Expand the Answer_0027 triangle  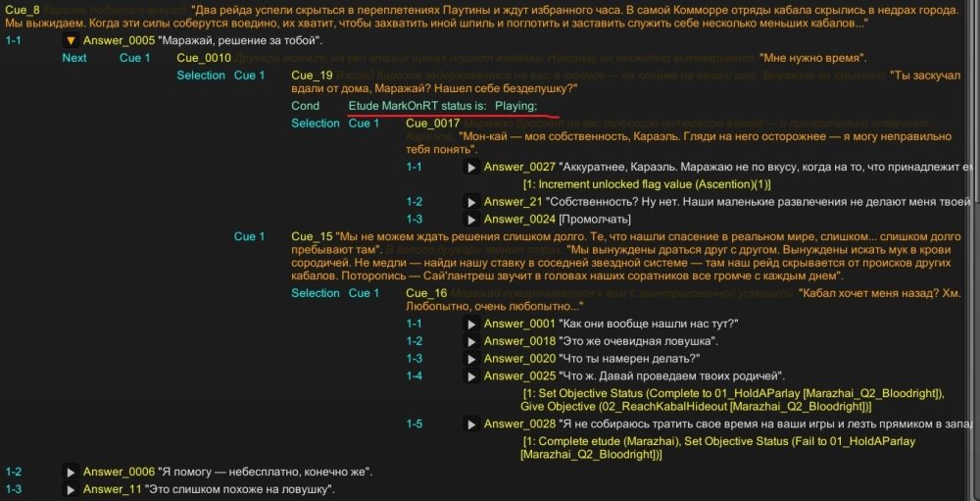[471, 168]
